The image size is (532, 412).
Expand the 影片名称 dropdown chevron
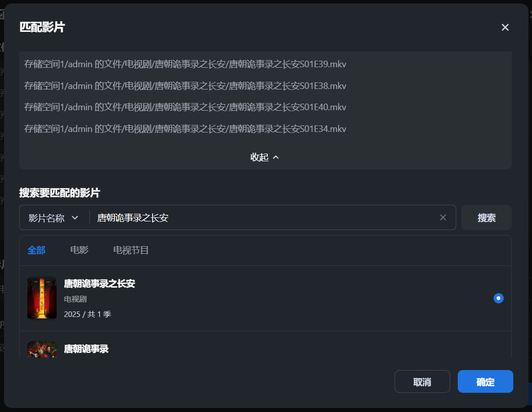point(75,217)
